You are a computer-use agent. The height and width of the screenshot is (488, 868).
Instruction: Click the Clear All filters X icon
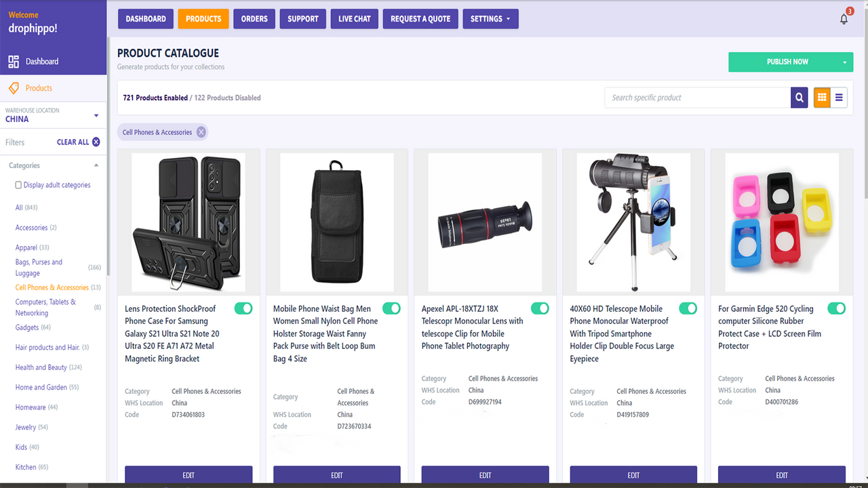pyautogui.click(x=96, y=142)
